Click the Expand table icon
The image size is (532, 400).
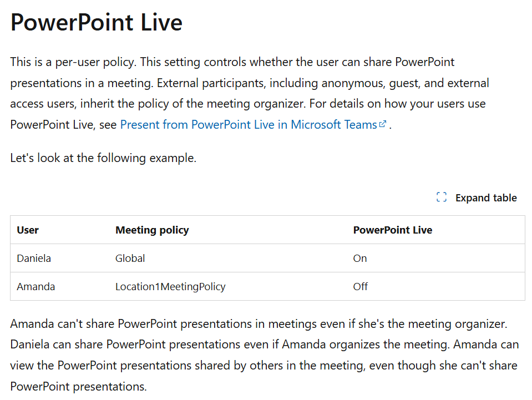click(x=442, y=197)
